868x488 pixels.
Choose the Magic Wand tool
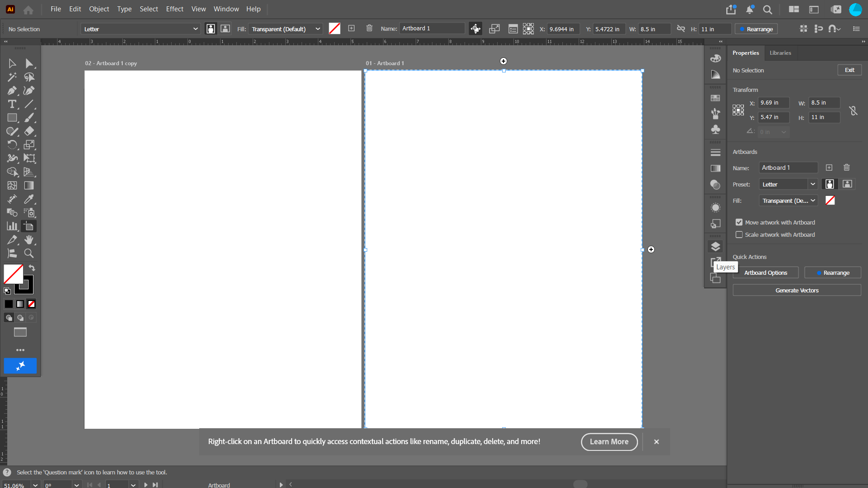click(x=12, y=77)
